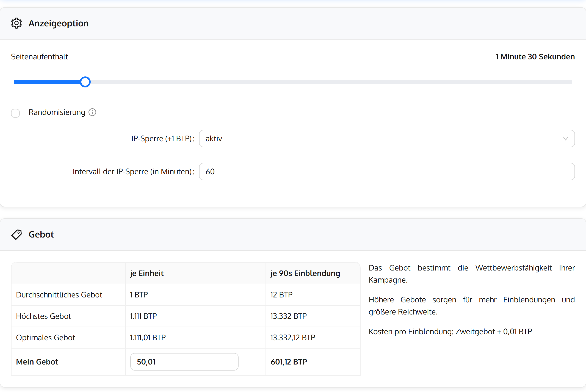Click the 'Das Gebot bestimmt' paragraph
586x392 pixels.
click(x=472, y=274)
